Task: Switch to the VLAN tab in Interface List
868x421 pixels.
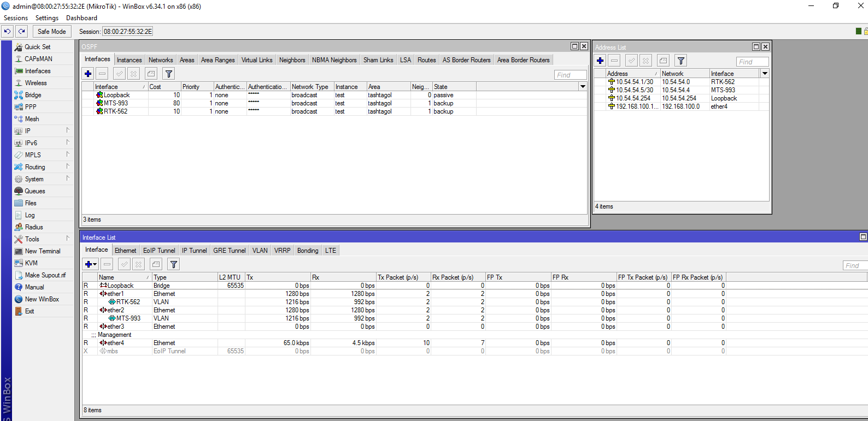Action: (x=260, y=251)
